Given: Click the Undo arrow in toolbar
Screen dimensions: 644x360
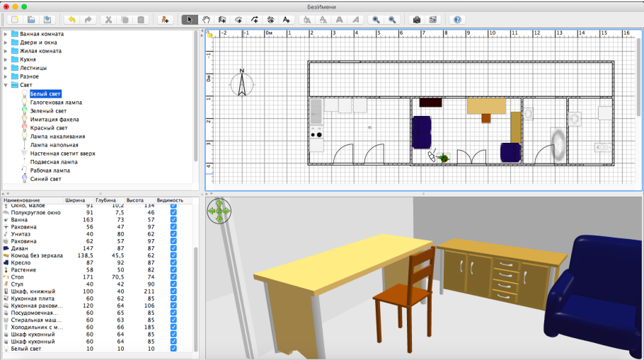Looking at the screenshot, I should pos(71,20).
